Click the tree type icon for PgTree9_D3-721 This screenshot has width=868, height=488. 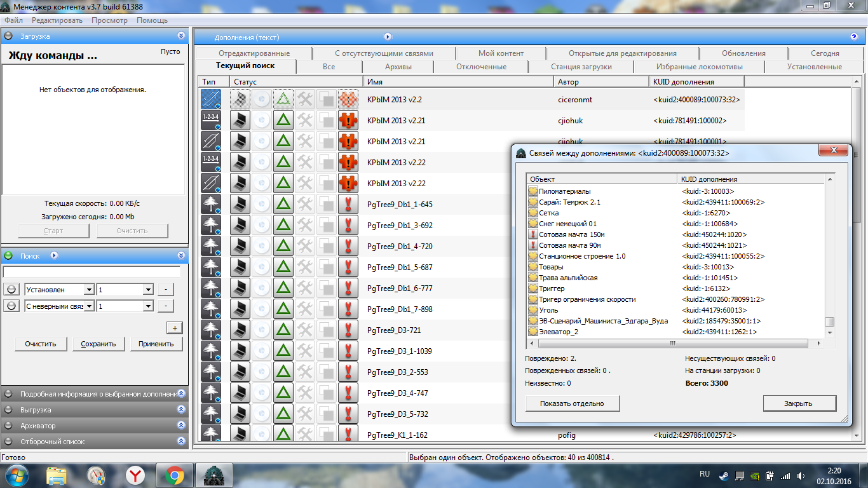click(x=210, y=330)
